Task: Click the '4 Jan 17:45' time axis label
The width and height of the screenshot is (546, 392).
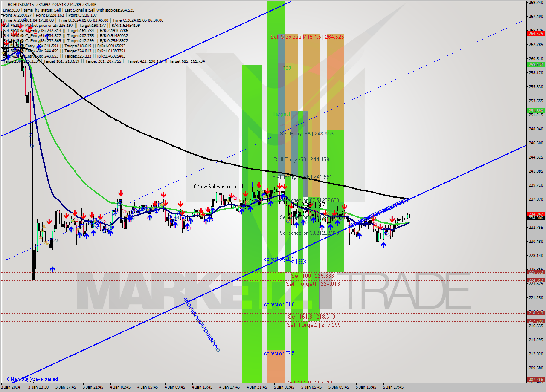Action: click(229, 387)
